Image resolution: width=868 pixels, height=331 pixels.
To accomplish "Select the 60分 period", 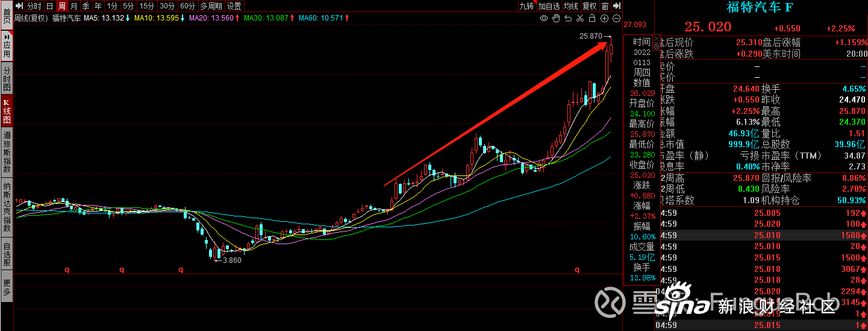I will click(x=188, y=6).
